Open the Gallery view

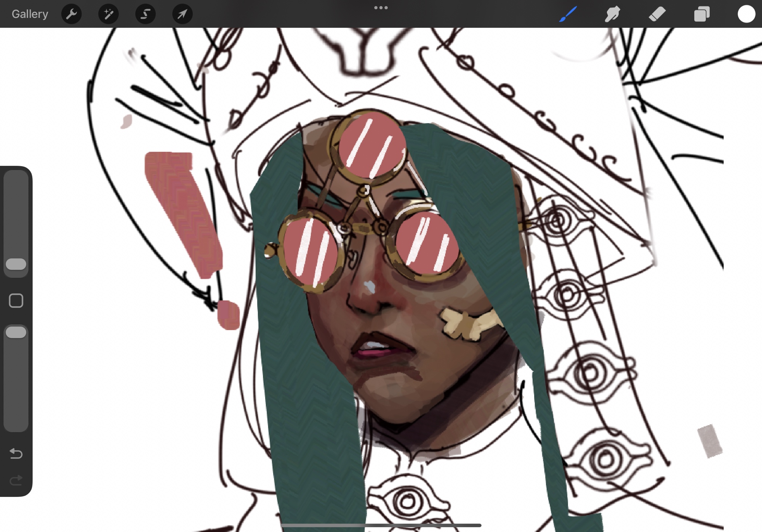click(30, 14)
